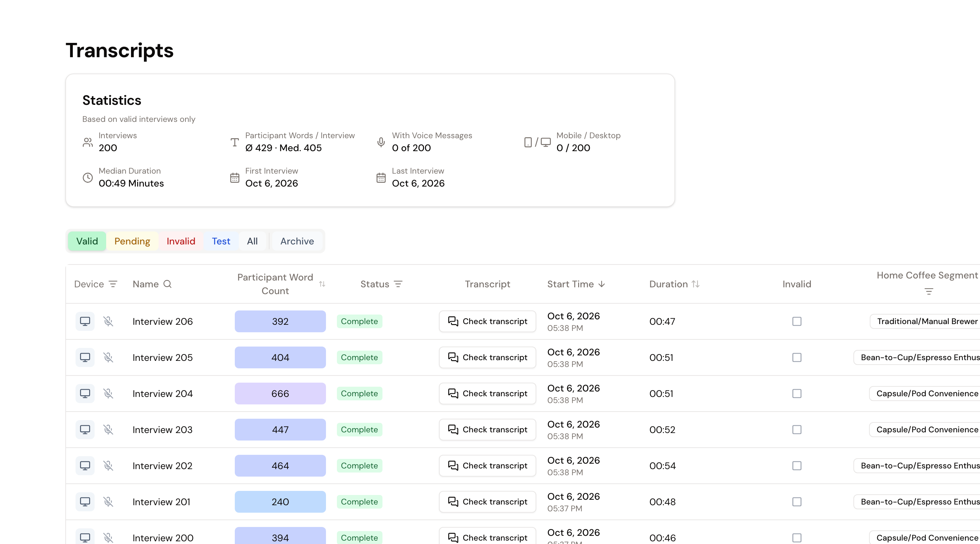980x544 pixels.
Task: Click desktop device icon for Interview 203
Action: pyautogui.click(x=85, y=429)
